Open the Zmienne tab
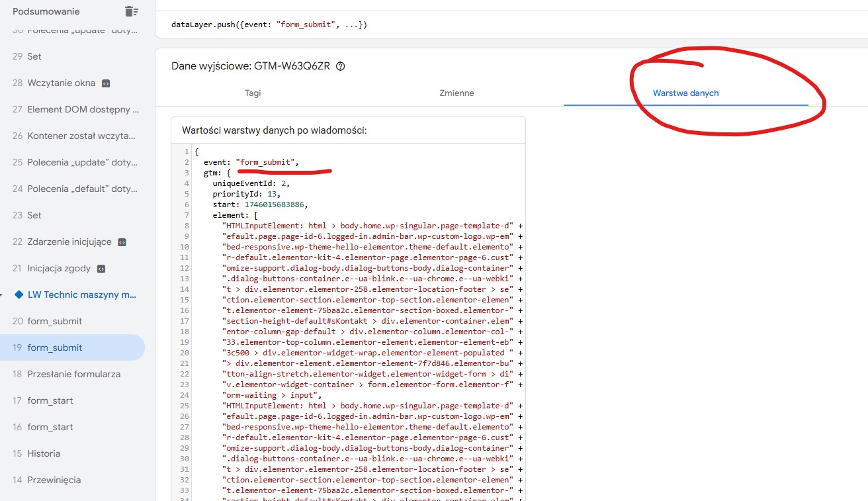The image size is (868, 501). (456, 93)
